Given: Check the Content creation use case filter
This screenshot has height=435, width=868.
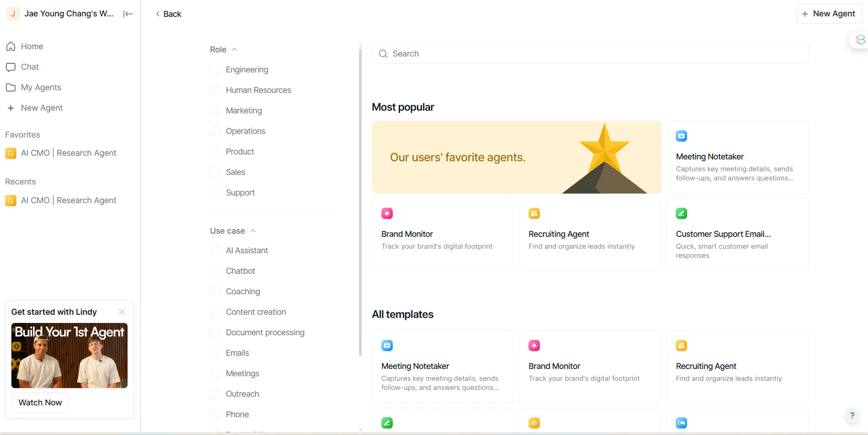Looking at the screenshot, I should point(215,312).
